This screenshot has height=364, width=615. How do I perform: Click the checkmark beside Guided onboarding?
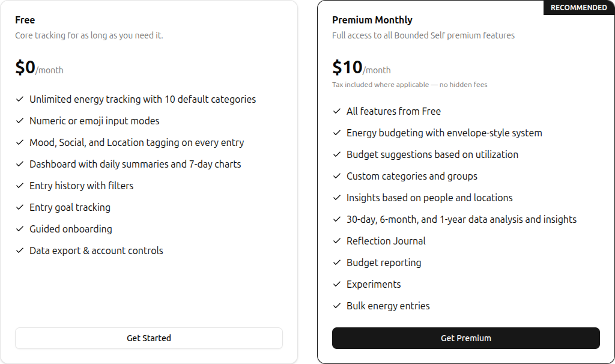20,229
